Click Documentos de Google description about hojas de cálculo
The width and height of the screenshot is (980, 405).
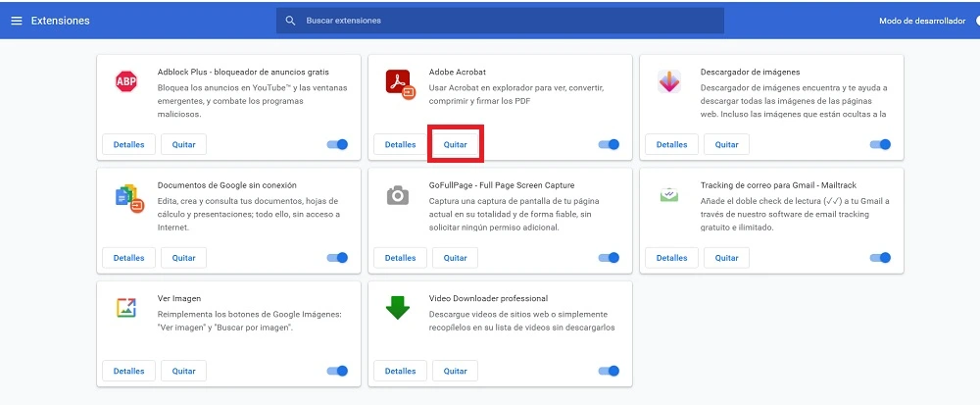[249, 215]
